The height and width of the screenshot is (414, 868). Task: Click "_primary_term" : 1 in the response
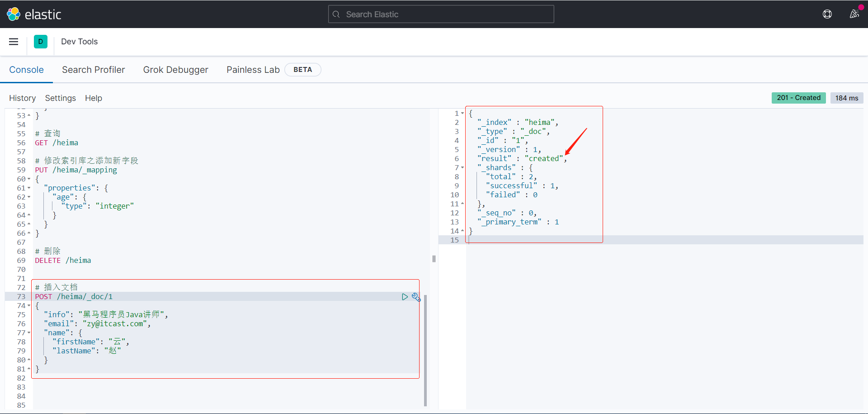point(518,222)
